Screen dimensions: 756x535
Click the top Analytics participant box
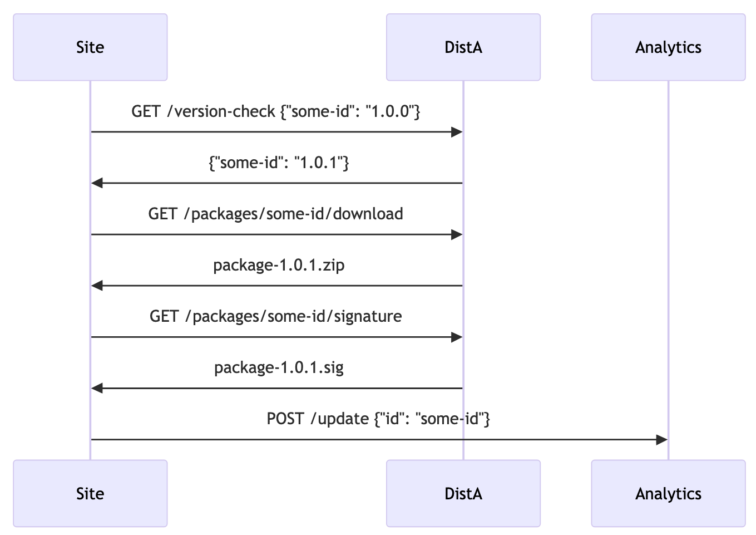click(668, 47)
